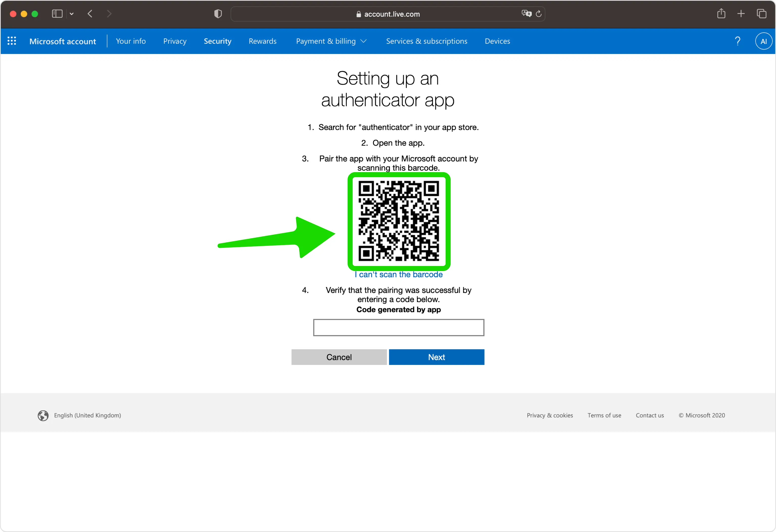Click "I can't scan the barcode" link
Screen dimensions: 776x532
pyautogui.click(x=399, y=275)
